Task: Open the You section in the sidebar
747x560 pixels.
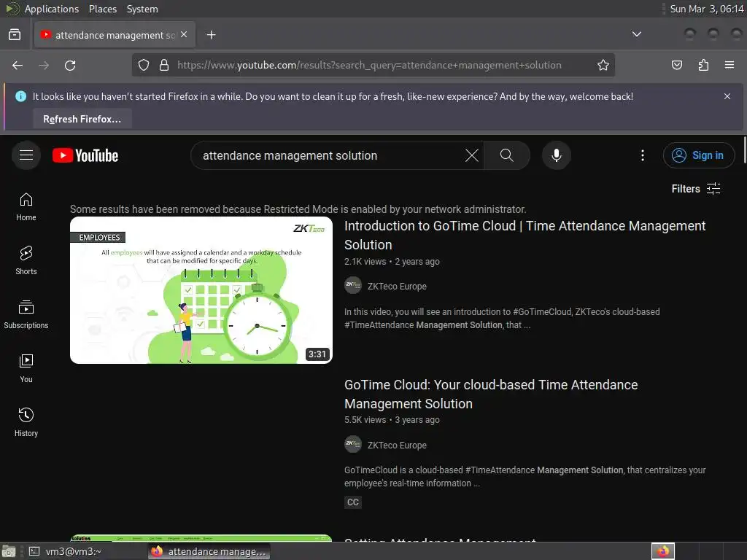Action: click(x=26, y=368)
